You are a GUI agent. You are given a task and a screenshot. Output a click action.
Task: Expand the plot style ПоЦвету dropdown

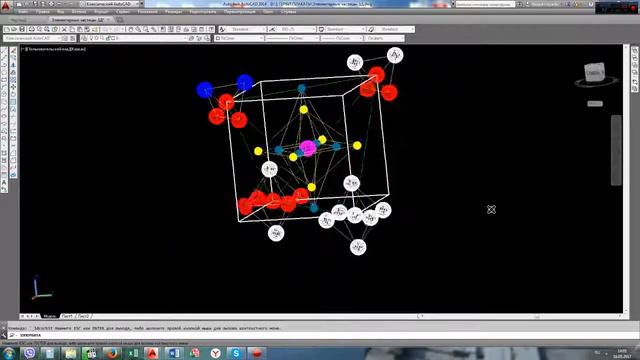pos(402,38)
